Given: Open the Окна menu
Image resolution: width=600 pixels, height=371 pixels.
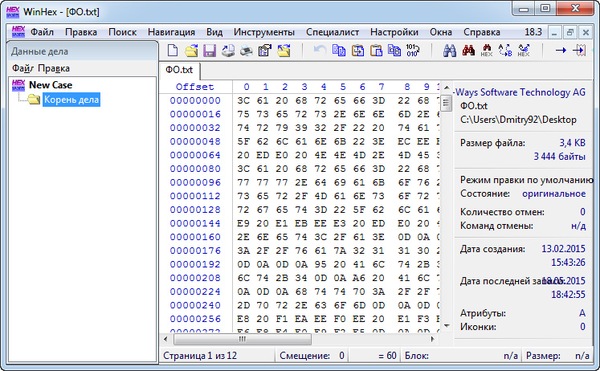Looking at the screenshot, I should pos(441,32).
